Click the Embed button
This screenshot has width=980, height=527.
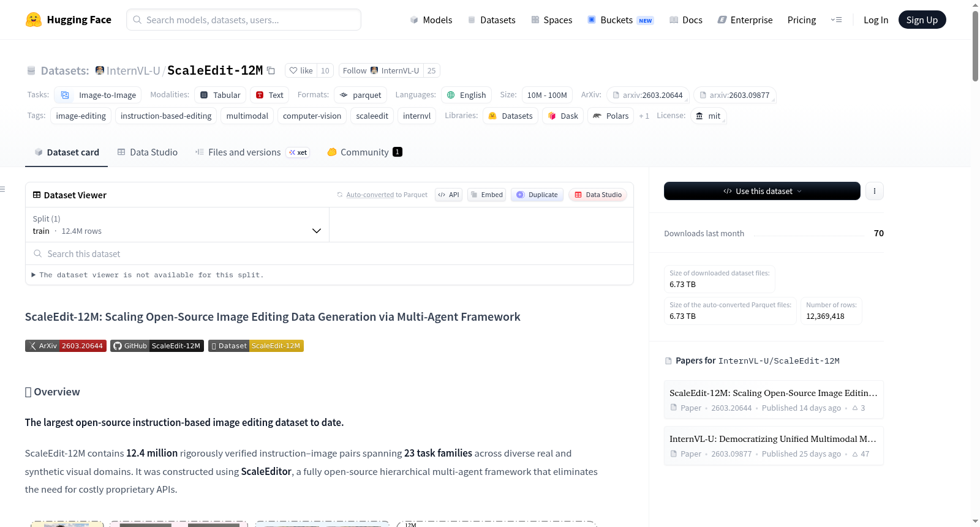click(x=486, y=195)
